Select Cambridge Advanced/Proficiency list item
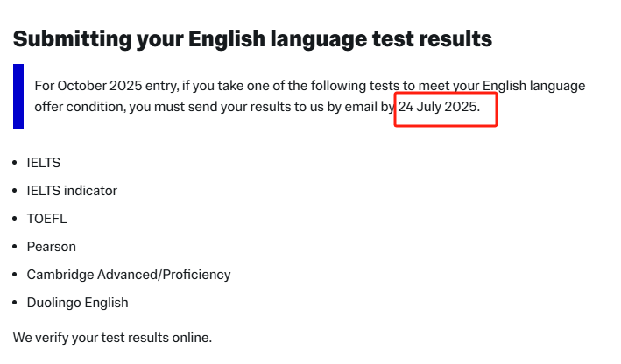 pyautogui.click(x=129, y=275)
